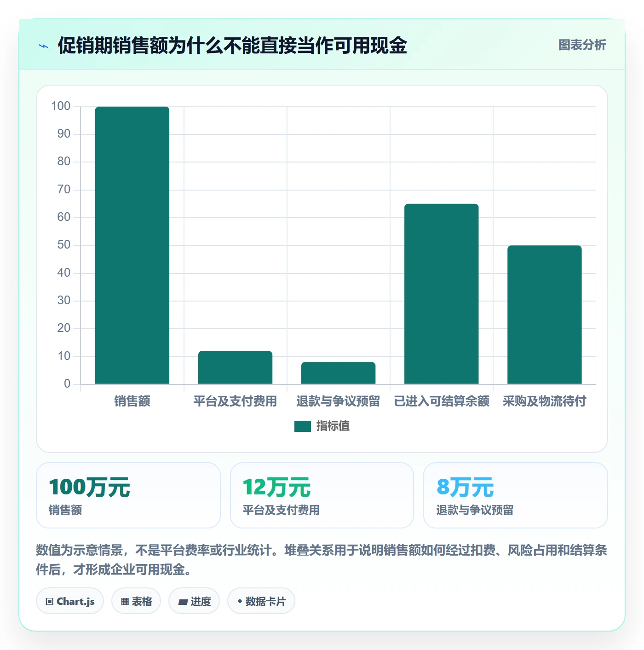The image size is (644, 650).
Task: Click the 退款与争议预留 x-axis label
Action: click(x=338, y=401)
